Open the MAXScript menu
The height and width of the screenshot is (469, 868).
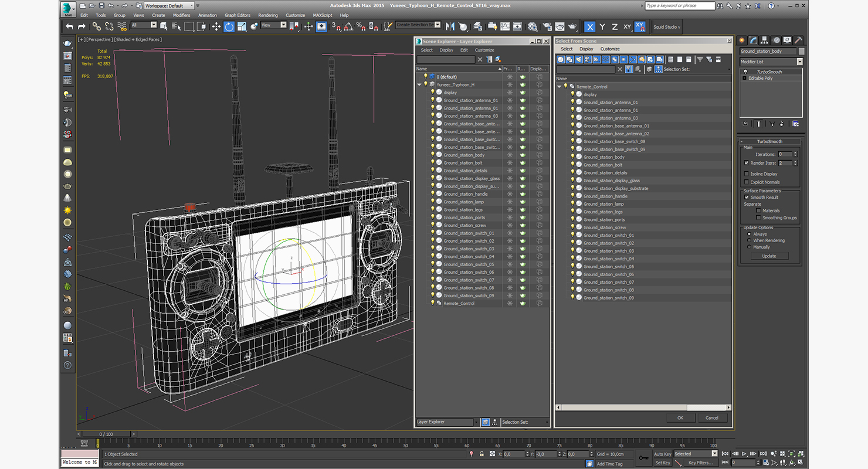pyautogui.click(x=323, y=15)
